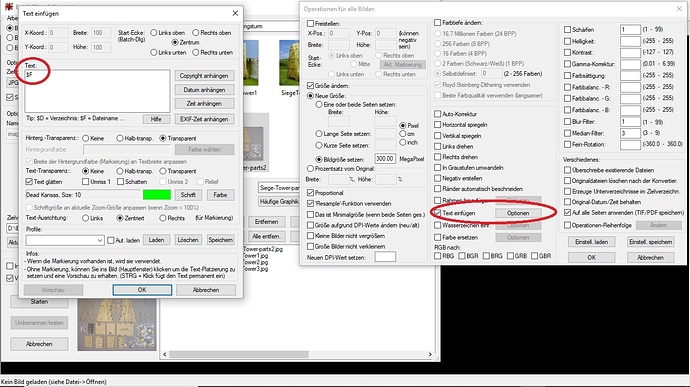Click the IrfanView app icon in title bar
The image size is (690, 387).
8,6
